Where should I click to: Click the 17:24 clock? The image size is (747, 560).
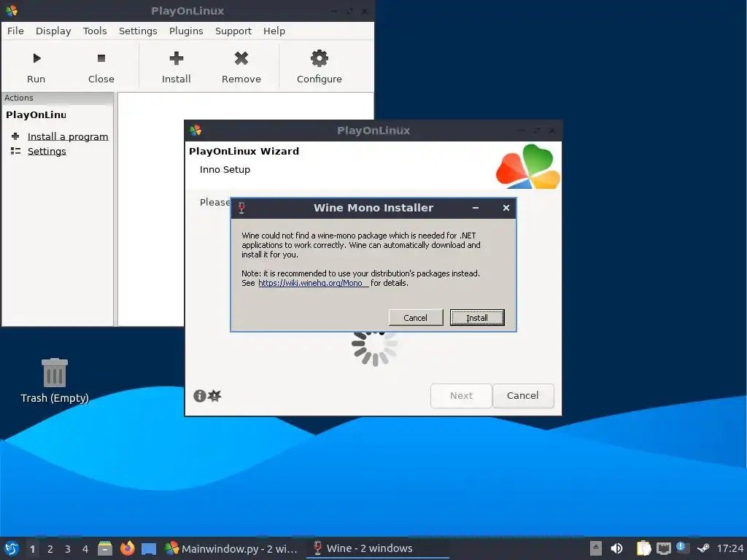coord(729,548)
